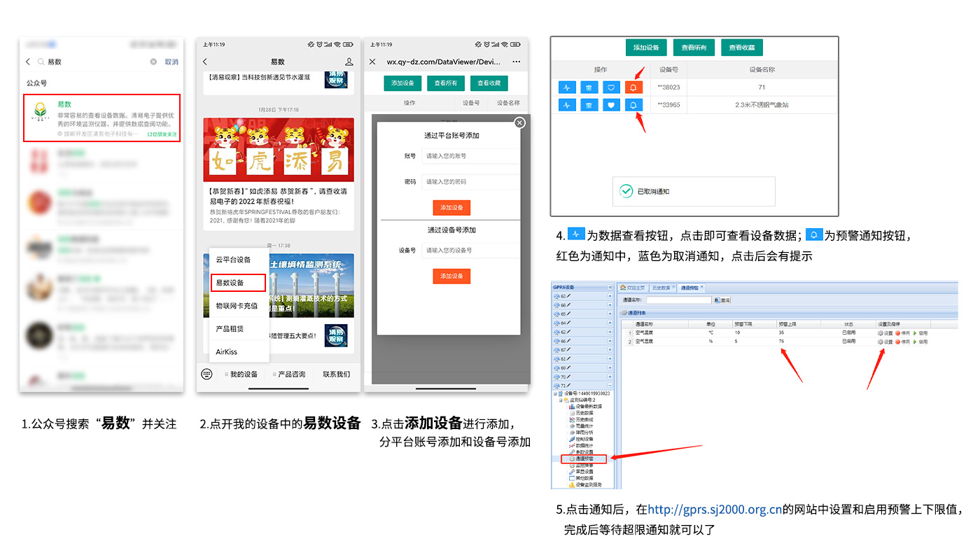This screenshot has height=560, width=980.
Task: Switch to the 历史数据 tab
Action: pyautogui.click(x=661, y=288)
